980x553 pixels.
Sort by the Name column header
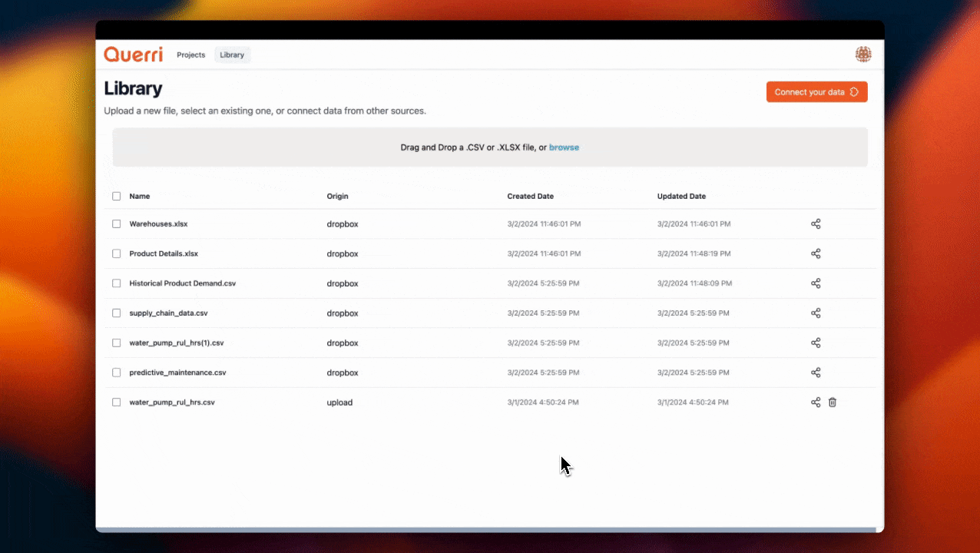tap(140, 197)
